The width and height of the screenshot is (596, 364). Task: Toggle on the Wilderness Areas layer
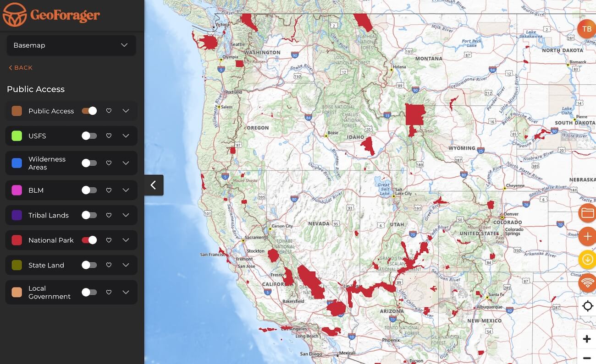(x=89, y=163)
